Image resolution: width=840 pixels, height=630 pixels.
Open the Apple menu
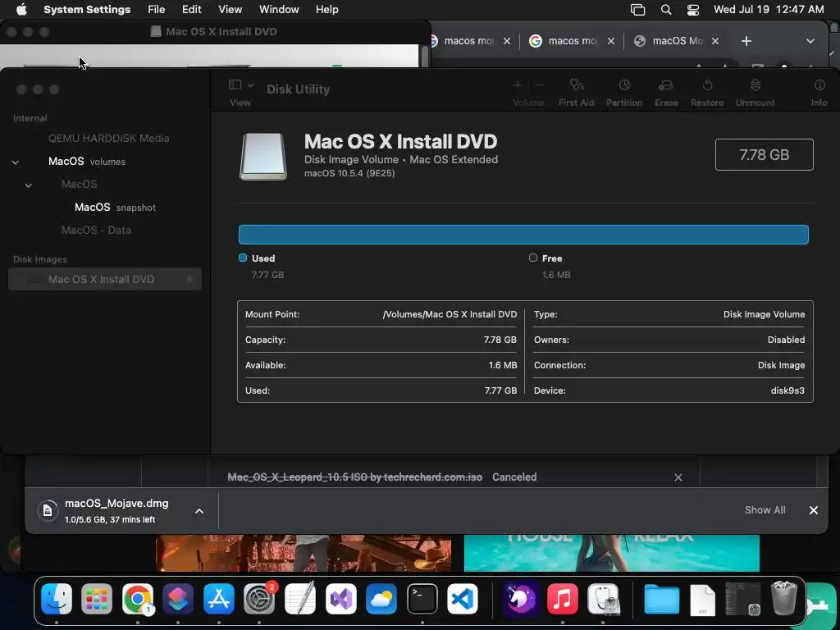(21, 10)
